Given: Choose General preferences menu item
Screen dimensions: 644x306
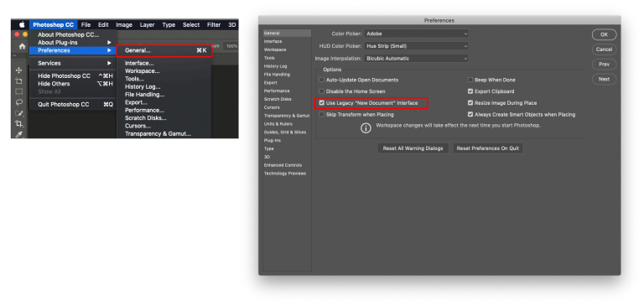Looking at the screenshot, I should [x=164, y=50].
